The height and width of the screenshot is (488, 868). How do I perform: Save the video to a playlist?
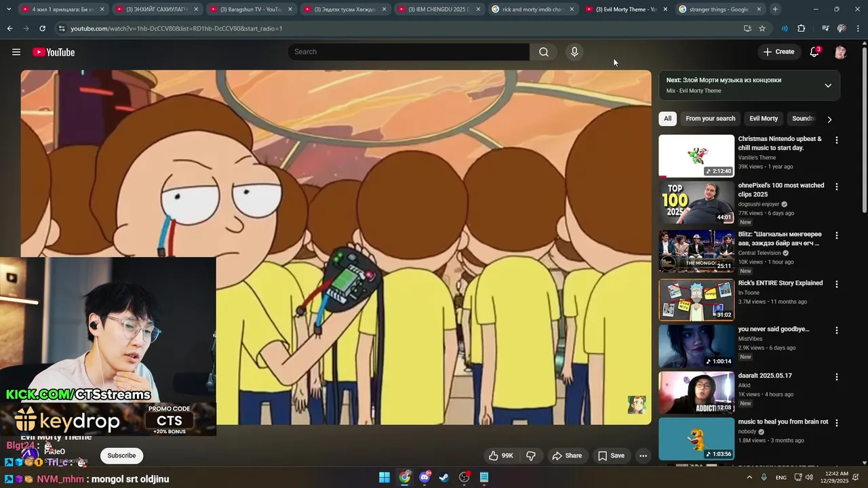coord(610,455)
